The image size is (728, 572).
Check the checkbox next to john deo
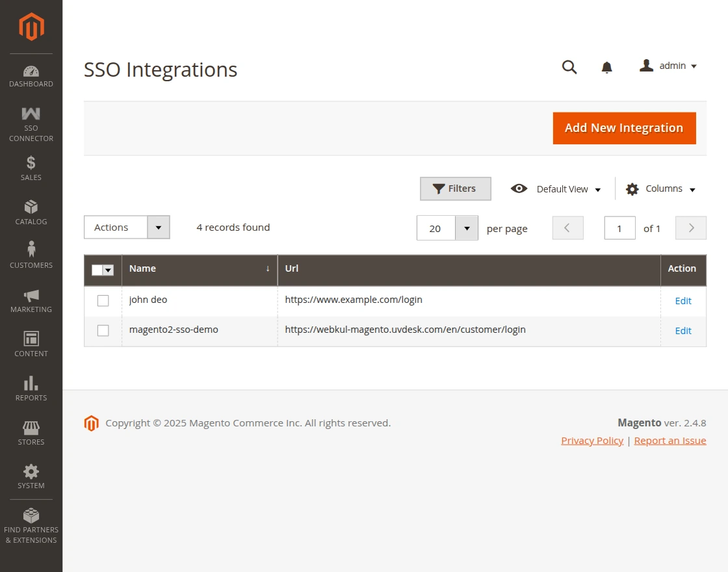pos(103,300)
